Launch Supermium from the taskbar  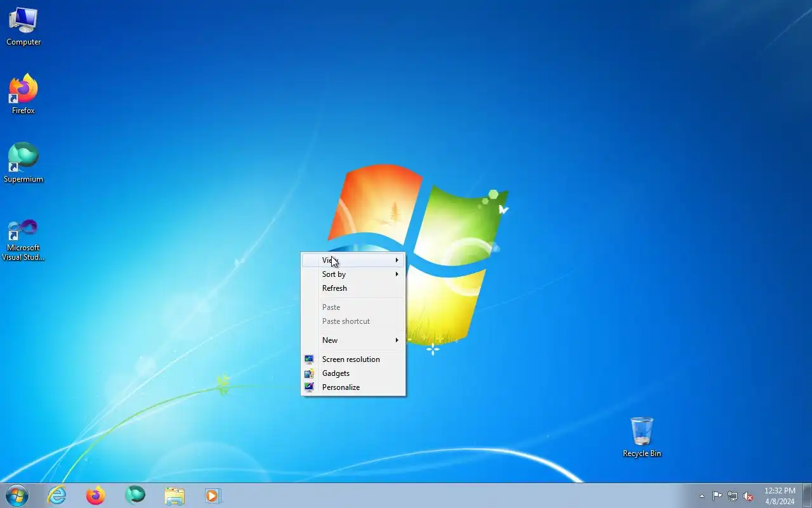coord(135,495)
